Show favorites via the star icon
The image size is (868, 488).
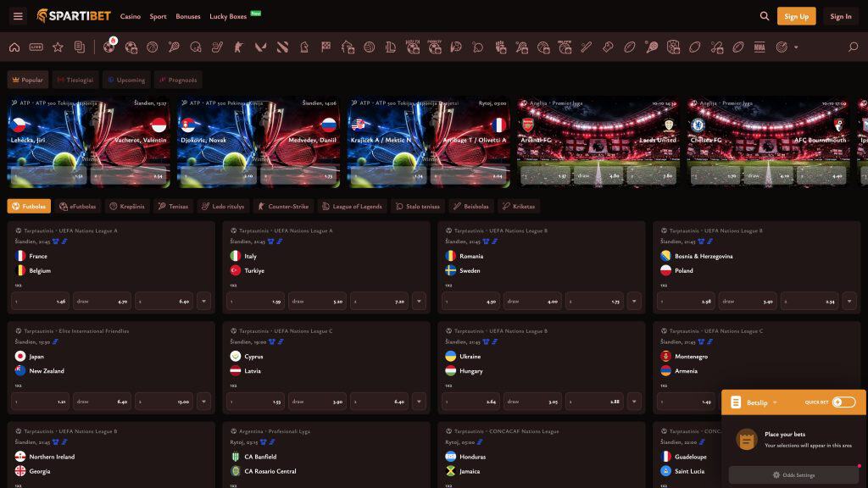(x=58, y=47)
